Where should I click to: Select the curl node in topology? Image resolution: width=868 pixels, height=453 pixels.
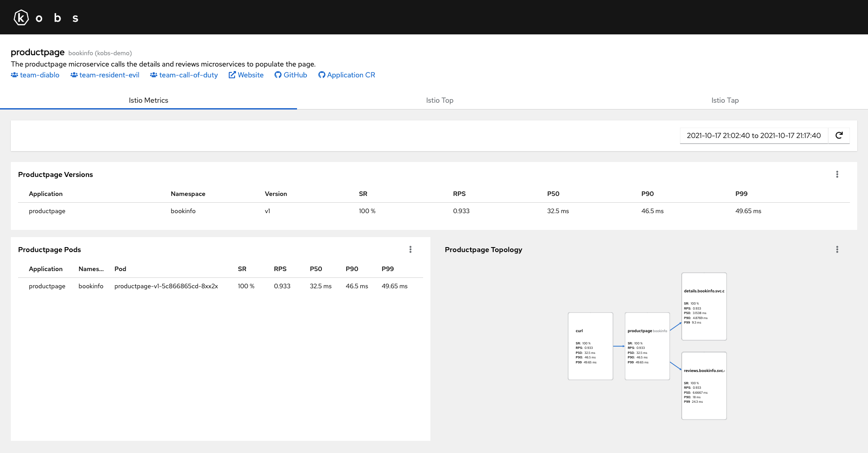[590, 346]
